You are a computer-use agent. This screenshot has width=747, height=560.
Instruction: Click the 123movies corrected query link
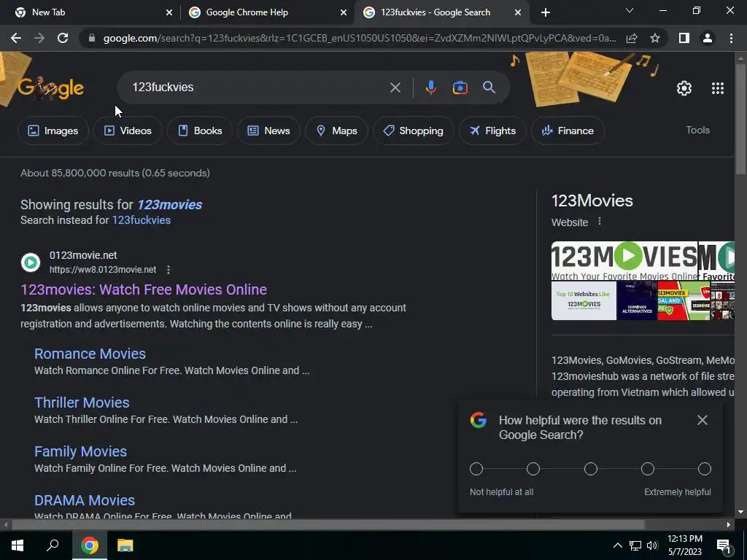point(169,205)
